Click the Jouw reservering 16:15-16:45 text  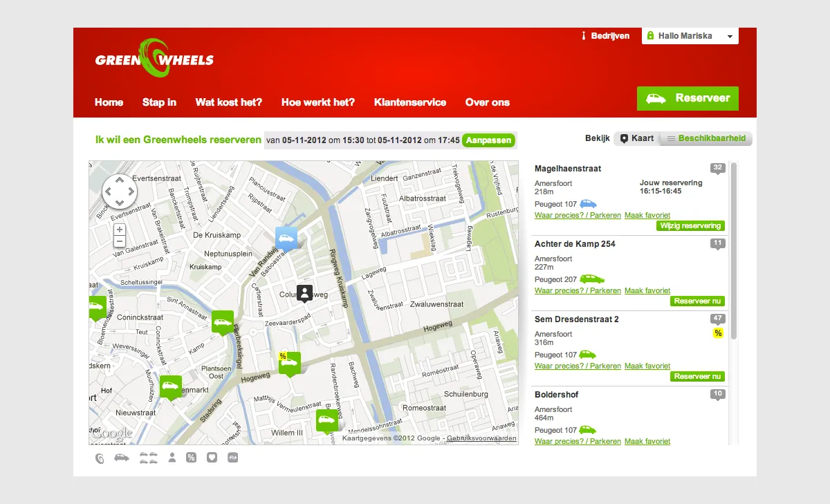point(671,187)
